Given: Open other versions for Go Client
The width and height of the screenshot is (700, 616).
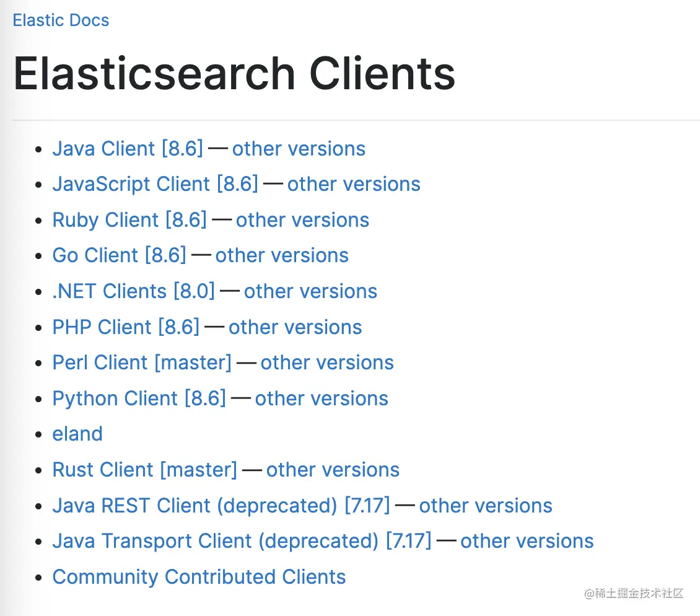Looking at the screenshot, I should [282, 255].
